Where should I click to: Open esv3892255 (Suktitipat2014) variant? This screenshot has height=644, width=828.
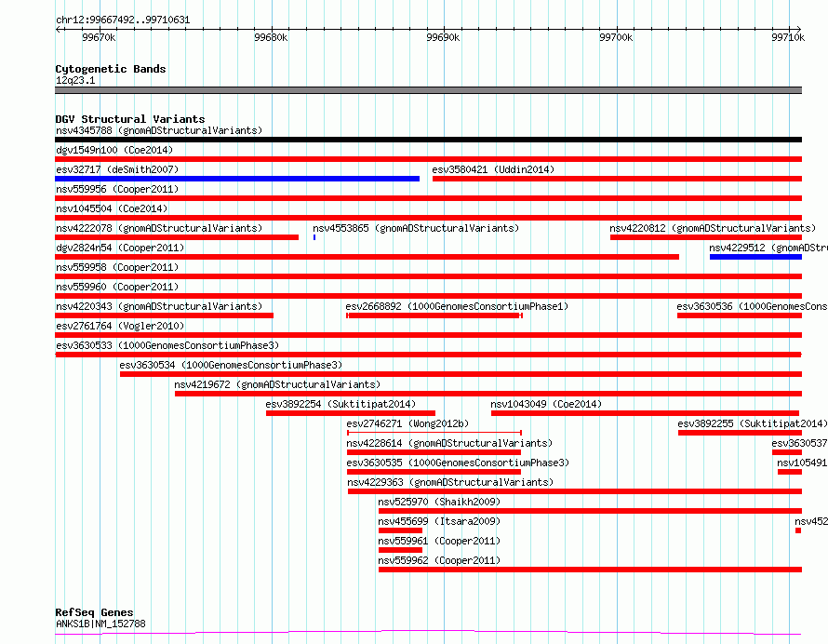tap(753, 423)
